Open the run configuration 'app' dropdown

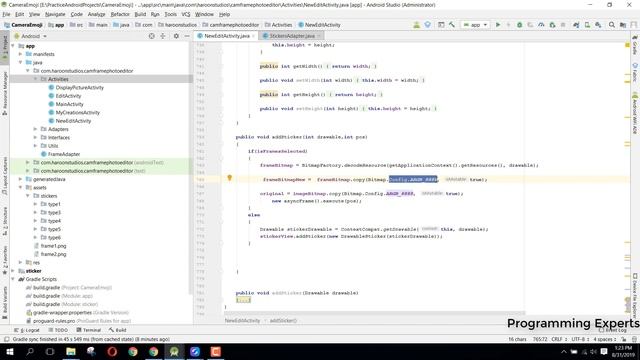(475, 25)
